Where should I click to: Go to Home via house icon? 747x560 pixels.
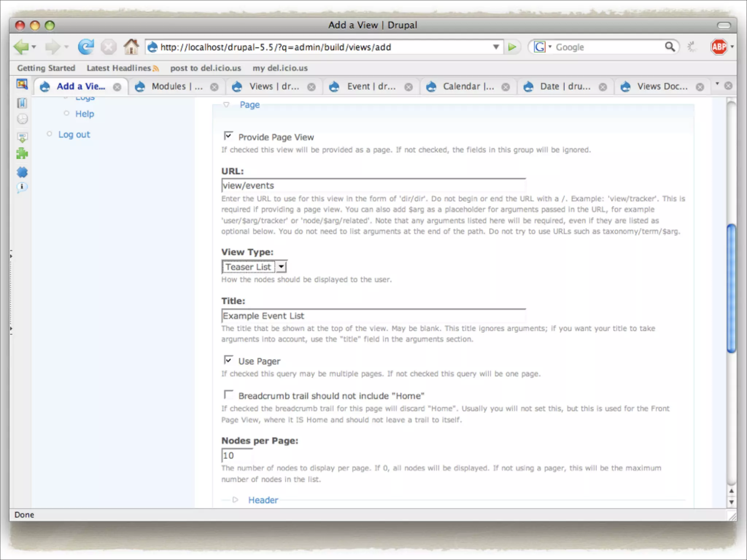coord(131,47)
